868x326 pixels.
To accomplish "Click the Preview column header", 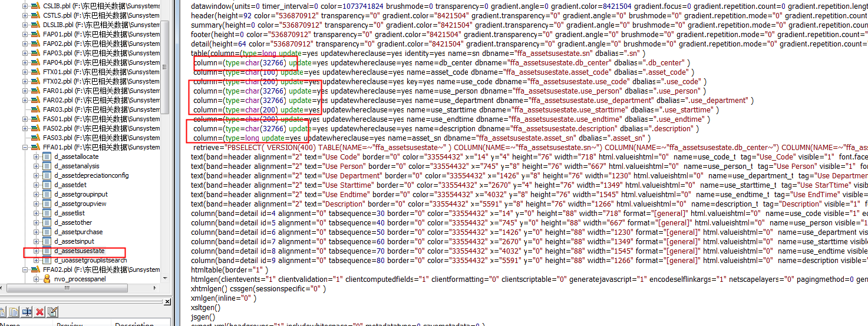I will click(81, 323).
